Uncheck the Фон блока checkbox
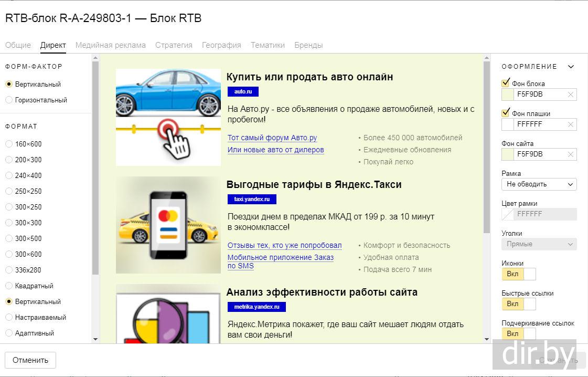588x377 pixels. [506, 83]
